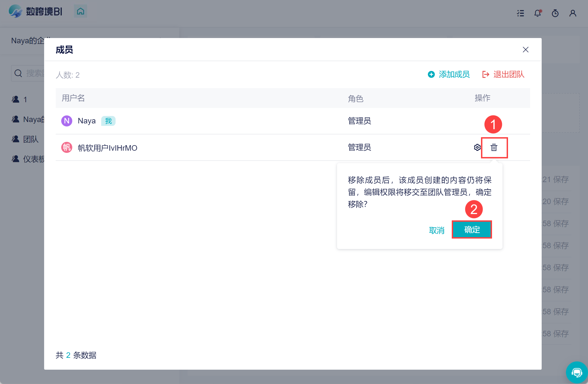Click the trash icon for 帆软用户IvIHrMO
The height and width of the screenshot is (384, 588).
[x=494, y=148]
